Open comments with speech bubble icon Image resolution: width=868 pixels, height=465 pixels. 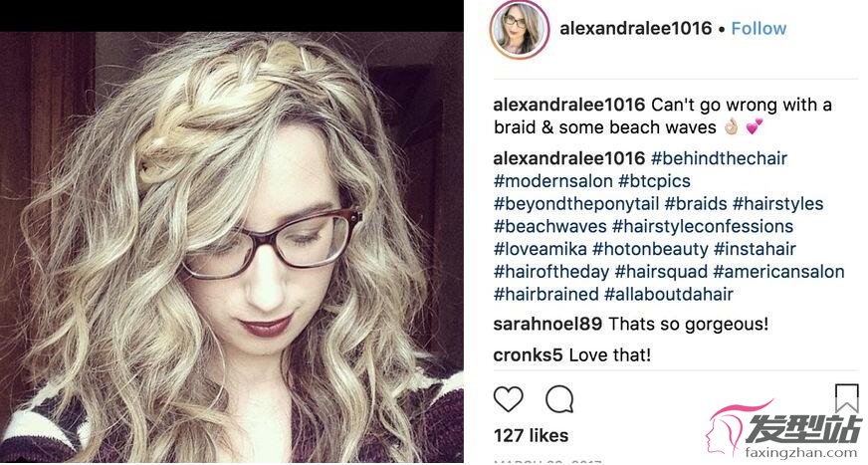pyautogui.click(x=559, y=399)
